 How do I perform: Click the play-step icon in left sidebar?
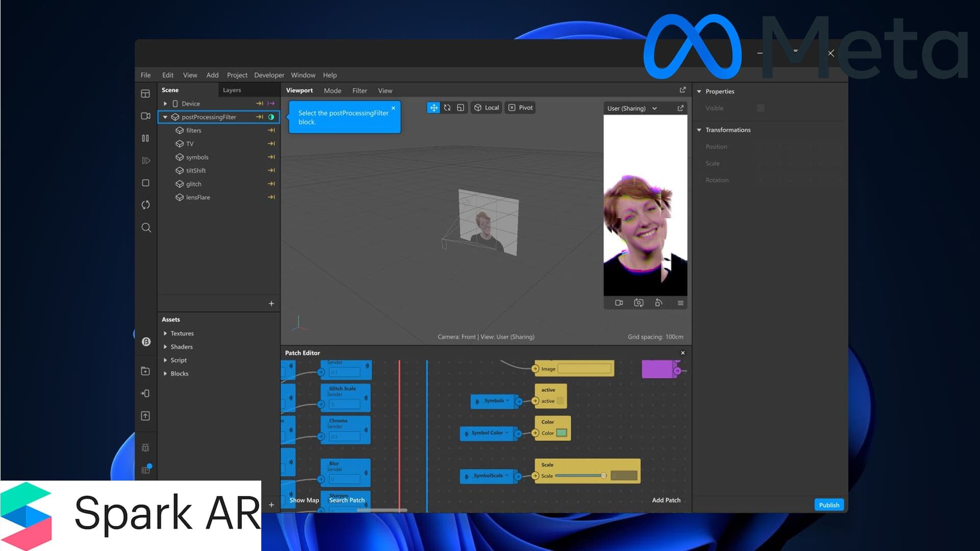click(x=145, y=161)
